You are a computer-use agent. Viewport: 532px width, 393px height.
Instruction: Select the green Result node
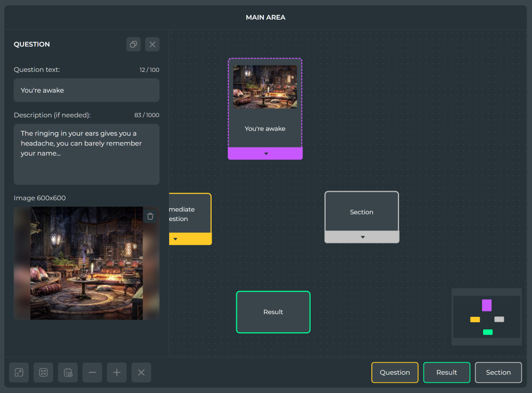coord(273,312)
